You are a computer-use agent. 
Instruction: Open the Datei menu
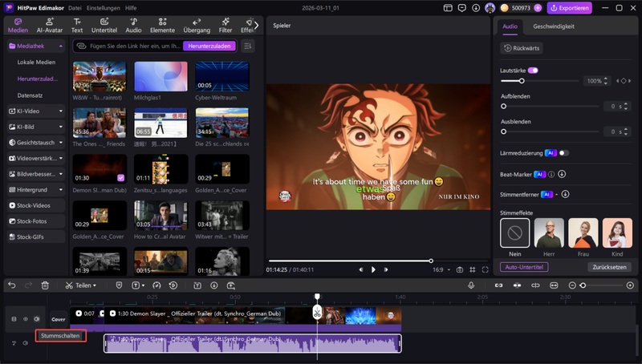pyautogui.click(x=75, y=8)
